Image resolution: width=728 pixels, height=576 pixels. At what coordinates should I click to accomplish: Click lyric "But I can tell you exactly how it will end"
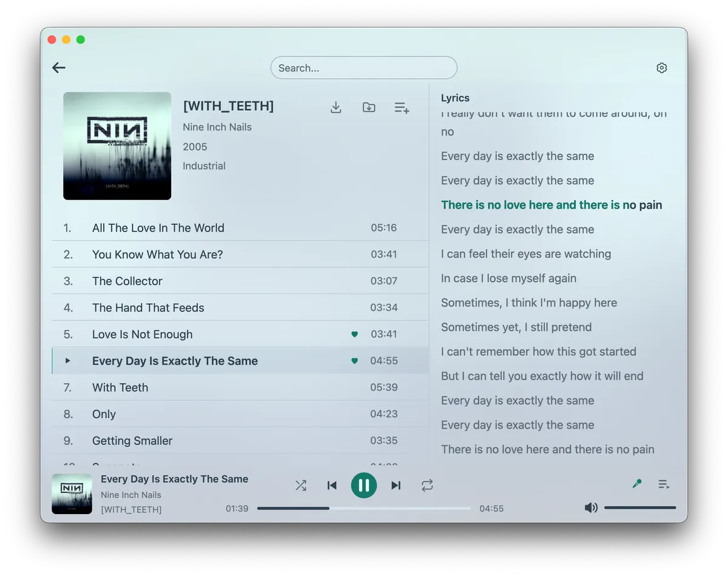click(x=542, y=376)
